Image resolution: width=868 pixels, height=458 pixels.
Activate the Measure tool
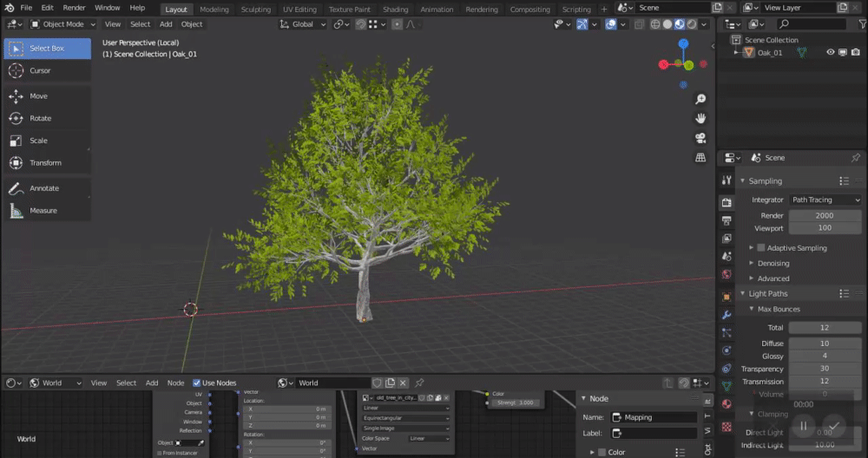click(x=43, y=210)
